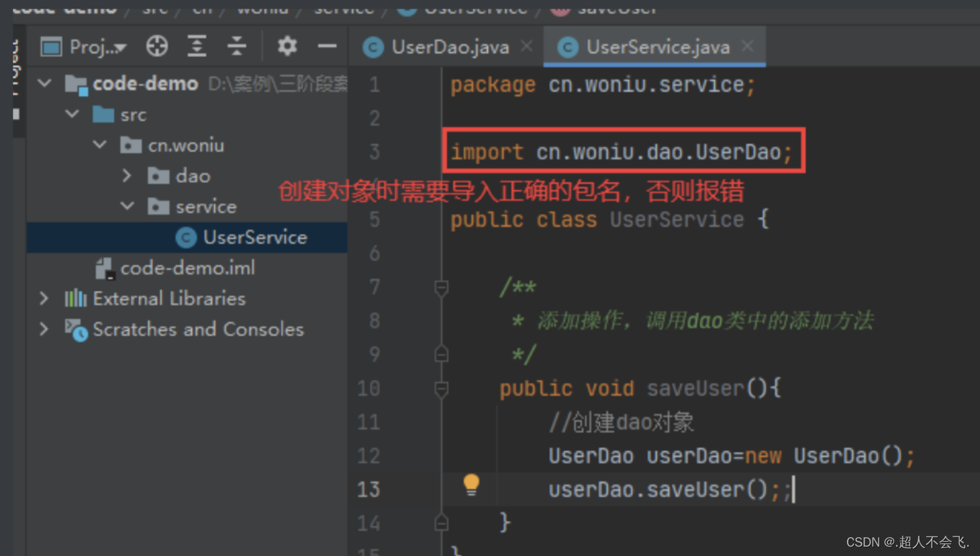Click fold end marker at line 14
Viewport: 980px width, 556px height.
pyautogui.click(x=441, y=522)
